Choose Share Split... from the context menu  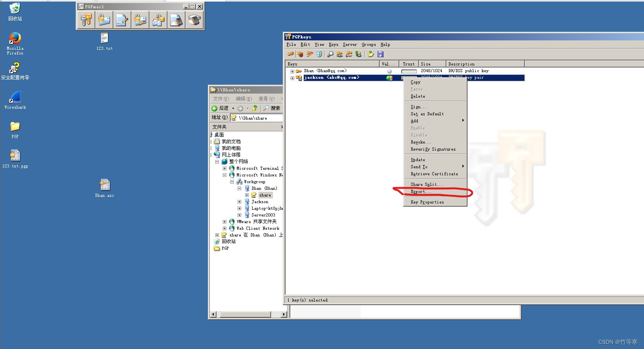pos(435,185)
